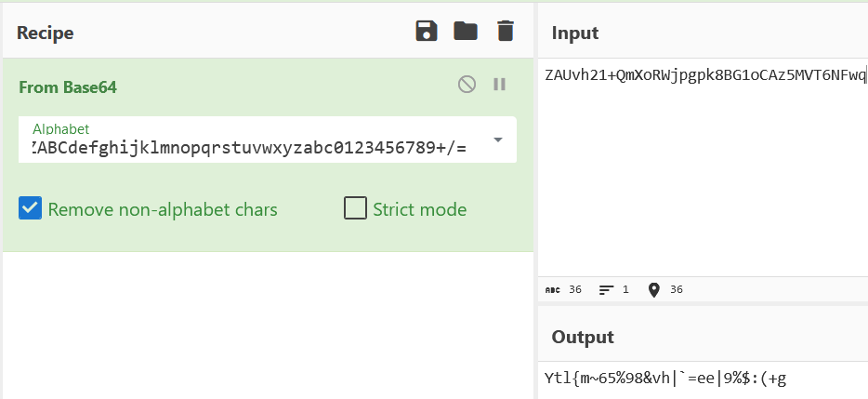868x399 pixels.
Task: Click the input character count icon
Action: (552, 290)
